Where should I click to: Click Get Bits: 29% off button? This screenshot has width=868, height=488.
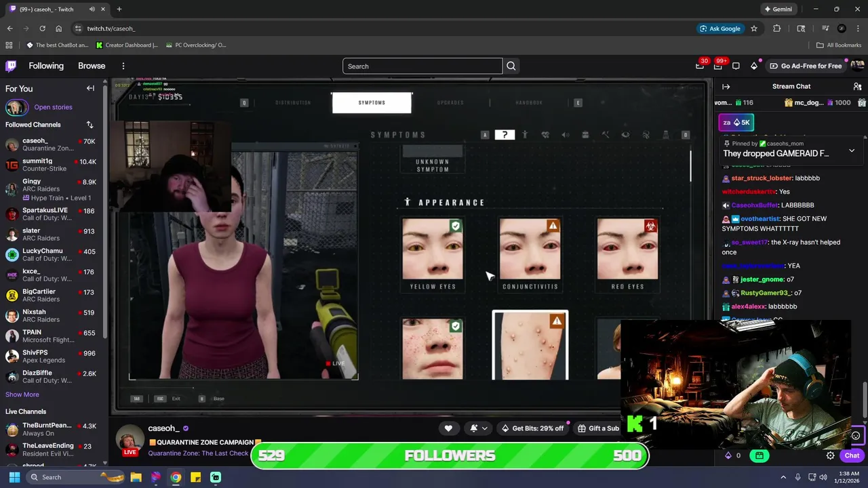532,428
